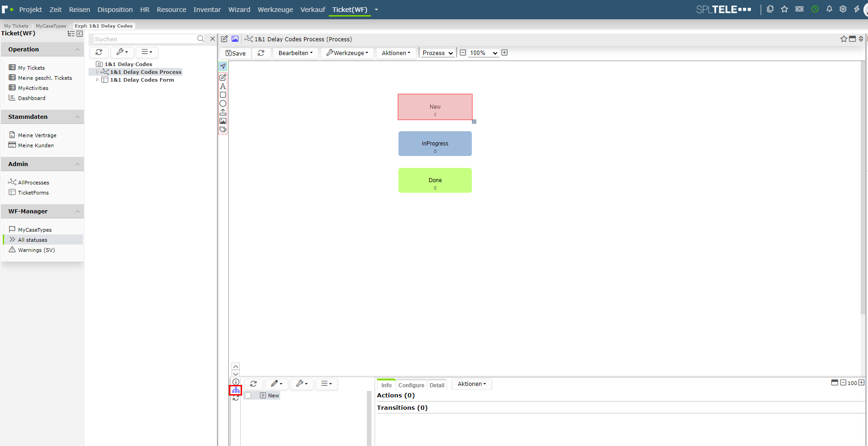Viewport: 868px width, 446px height.
Task: Open the list menu dropdown in tree panel toolbar
Action: point(147,52)
